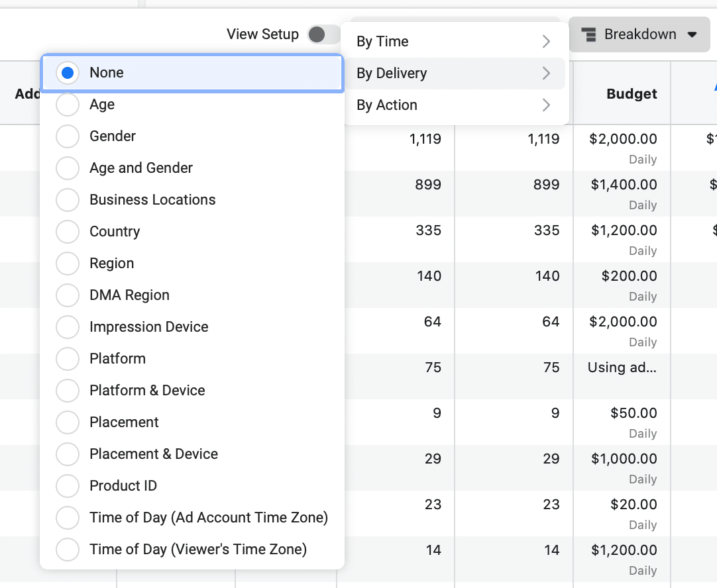
Task: Choose Time of Day (Viewer's Time Zone)
Action: click(x=68, y=550)
